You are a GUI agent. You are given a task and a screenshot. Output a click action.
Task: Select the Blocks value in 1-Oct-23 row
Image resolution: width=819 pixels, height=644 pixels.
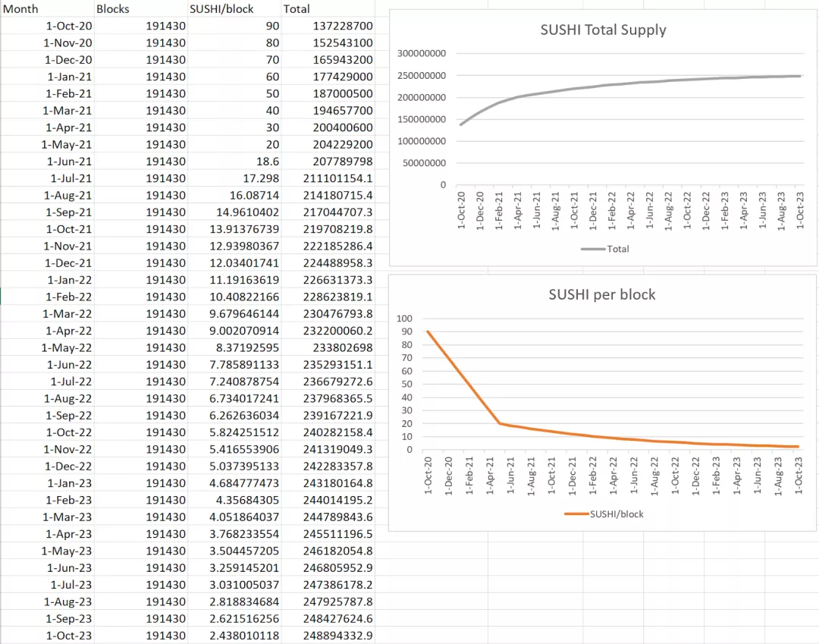point(140,636)
